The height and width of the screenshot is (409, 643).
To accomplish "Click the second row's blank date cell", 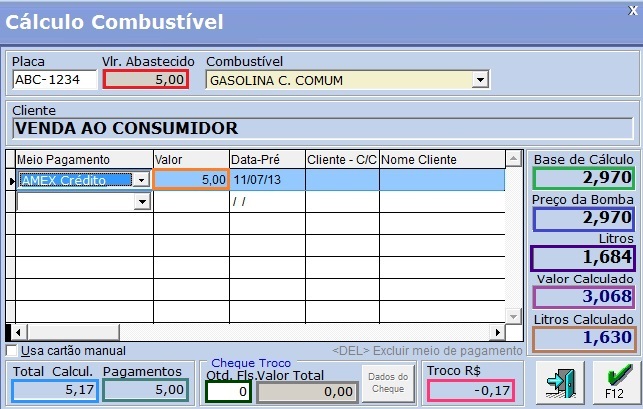I will [267, 201].
